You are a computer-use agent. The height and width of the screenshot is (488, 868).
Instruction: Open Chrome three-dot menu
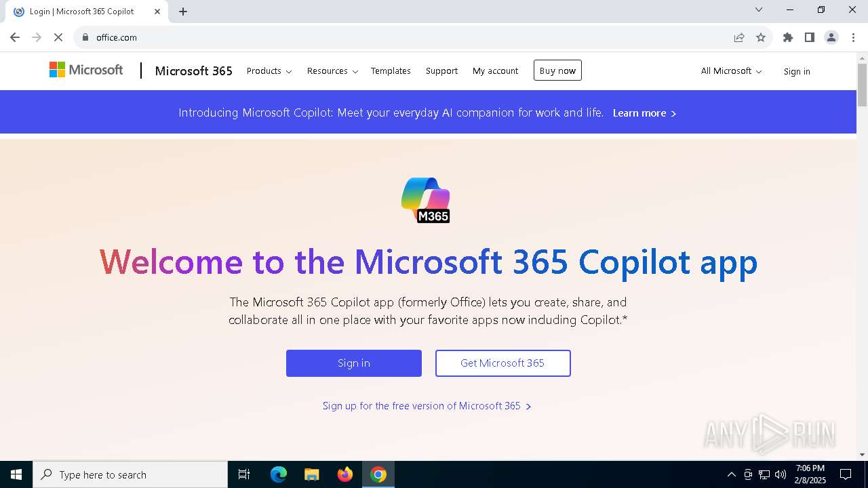point(853,37)
